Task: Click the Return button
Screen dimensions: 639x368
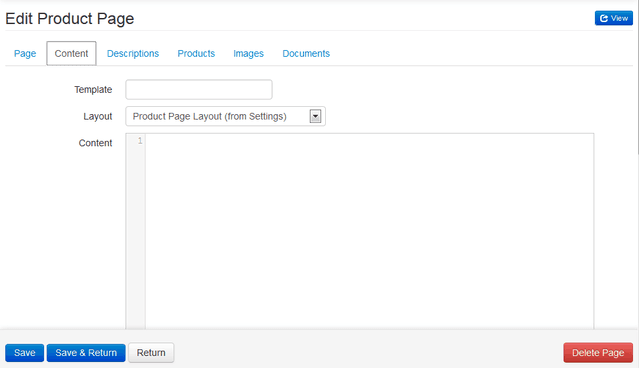Action: pyautogui.click(x=151, y=353)
